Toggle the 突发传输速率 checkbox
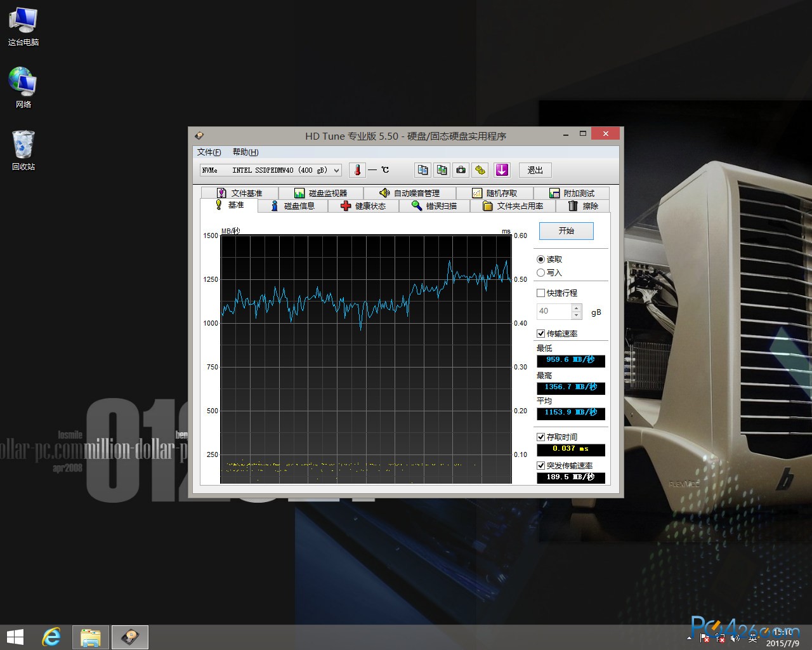 [540, 465]
